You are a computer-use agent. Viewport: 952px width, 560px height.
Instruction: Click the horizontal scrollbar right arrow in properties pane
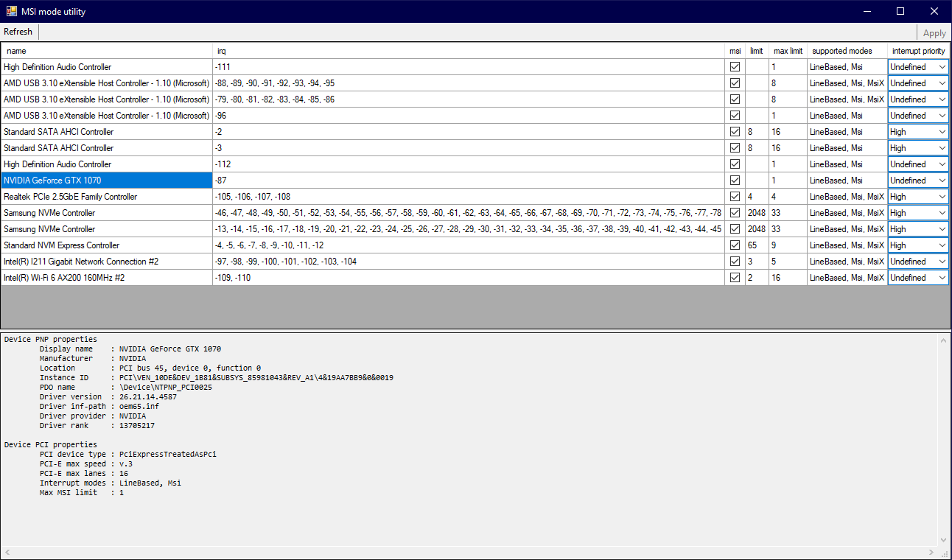click(x=932, y=552)
